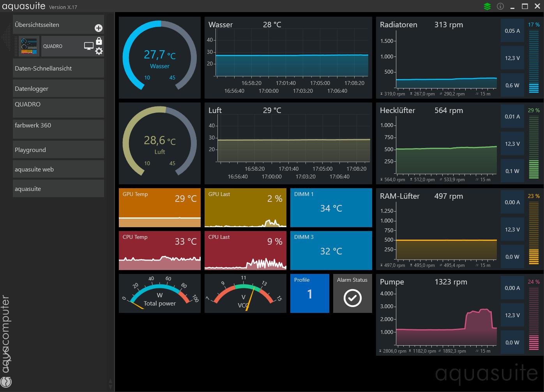The image size is (544, 392).
Task: Click the sidebar scrollbar down arrow
Action: click(111, 387)
